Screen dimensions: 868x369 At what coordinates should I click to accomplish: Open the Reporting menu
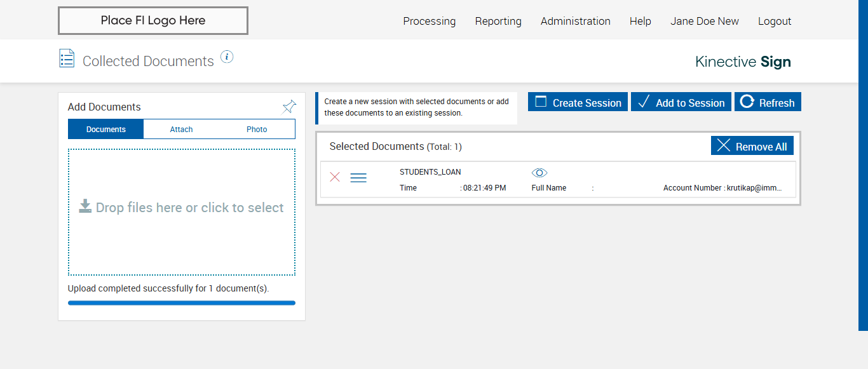tap(498, 21)
